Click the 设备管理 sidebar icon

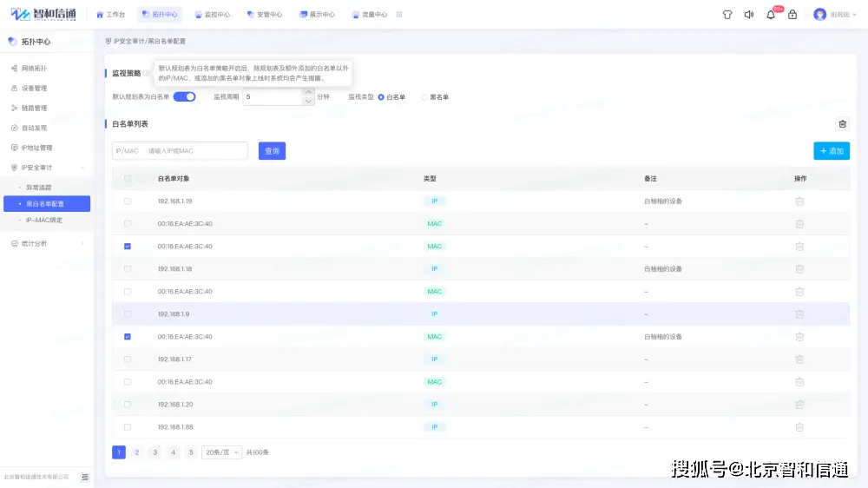click(15, 88)
